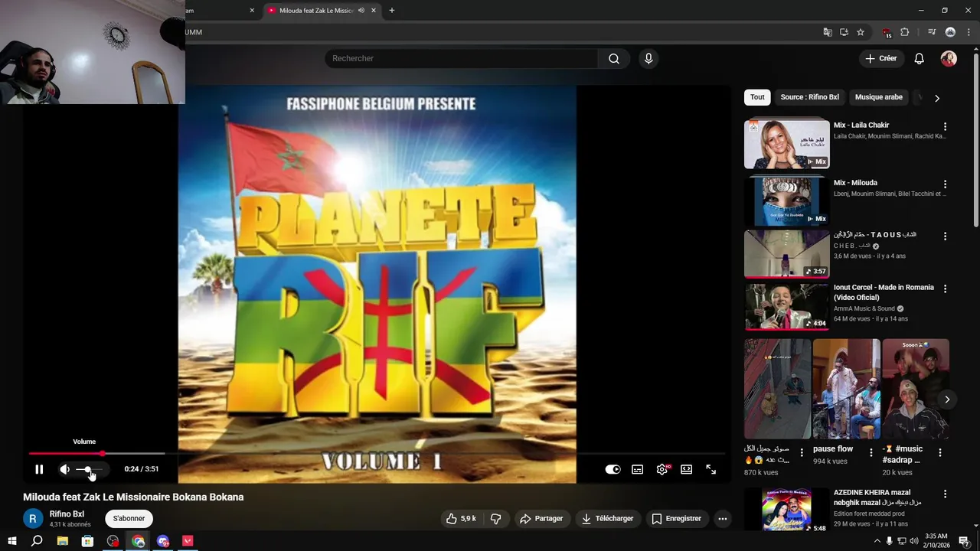Seek on the red video progress bar
Viewport: 980px width, 551px height.
375,453
